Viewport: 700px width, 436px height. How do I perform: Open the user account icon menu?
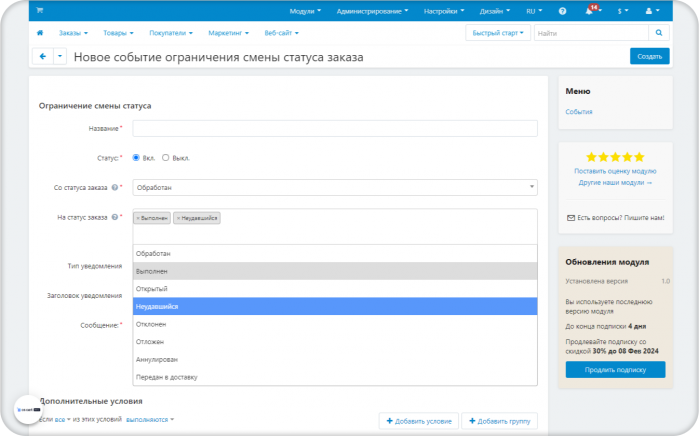tap(652, 11)
